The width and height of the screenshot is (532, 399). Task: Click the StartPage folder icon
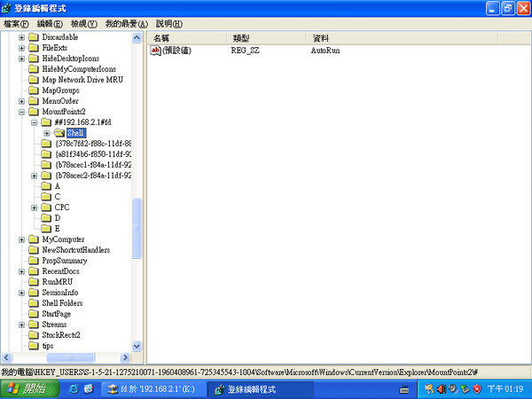(x=34, y=314)
